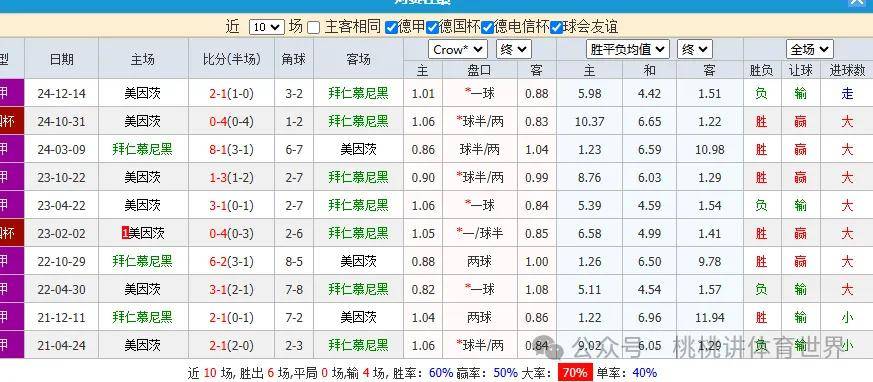This screenshot has width=873, height=382.
Task: Uncheck the 德国杯 checkbox
Action: pos(432,27)
